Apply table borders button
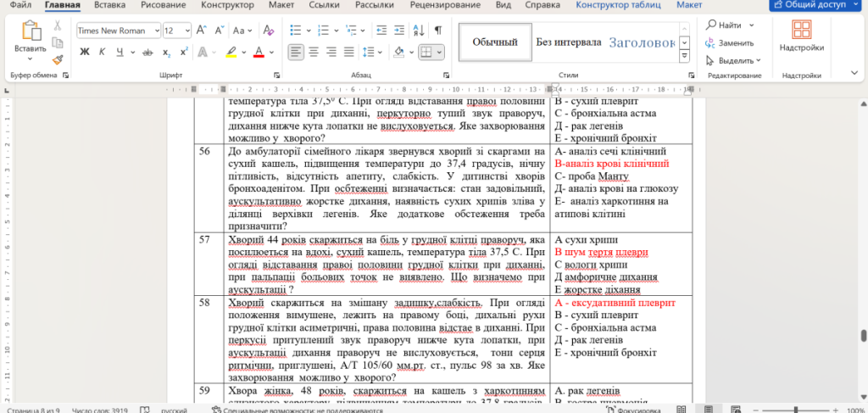Screen dimensions: 868x413 [426, 52]
